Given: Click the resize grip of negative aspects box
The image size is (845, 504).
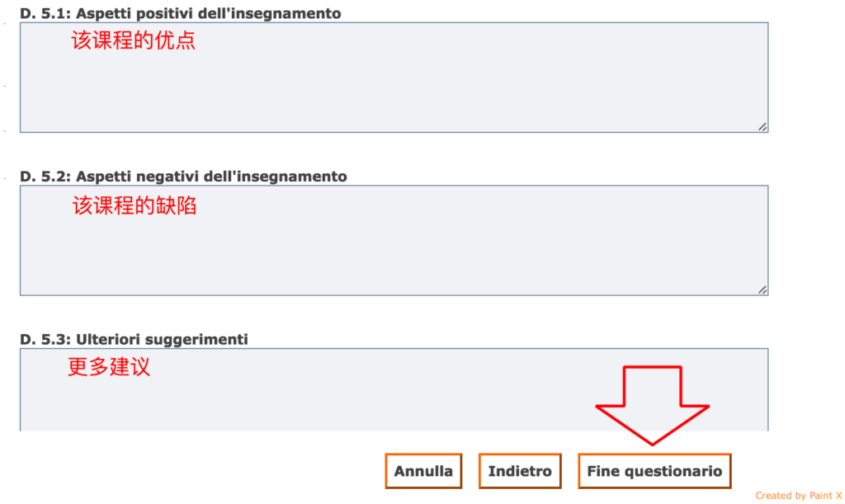Looking at the screenshot, I should 762,290.
